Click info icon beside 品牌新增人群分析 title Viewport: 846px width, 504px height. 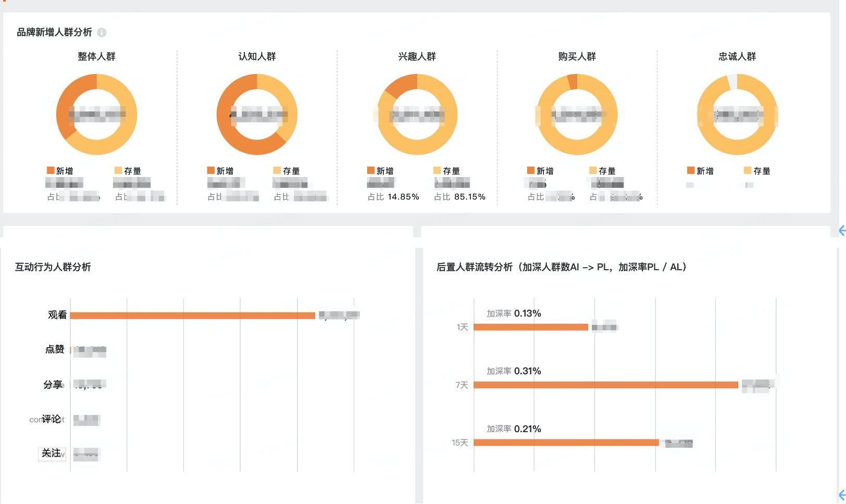click(102, 32)
